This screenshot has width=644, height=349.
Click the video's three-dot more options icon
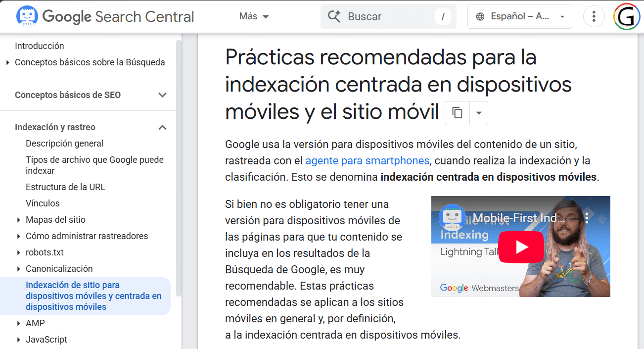point(587,218)
